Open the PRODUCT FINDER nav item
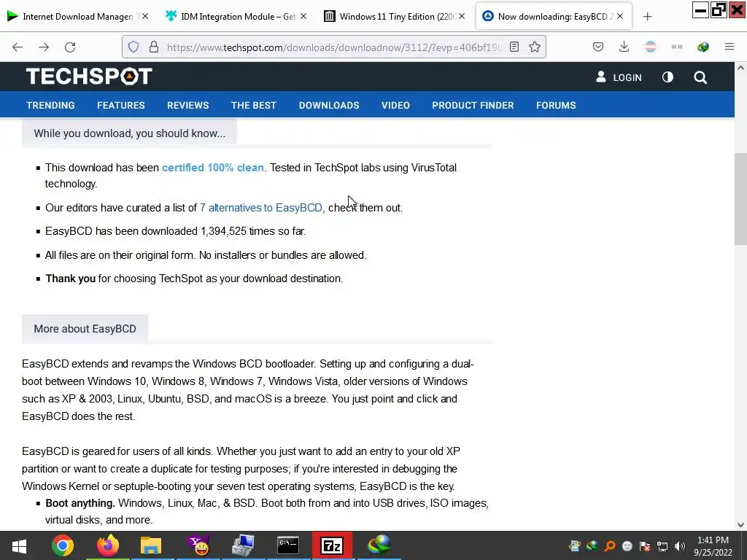The height and width of the screenshot is (560, 747). [473, 105]
